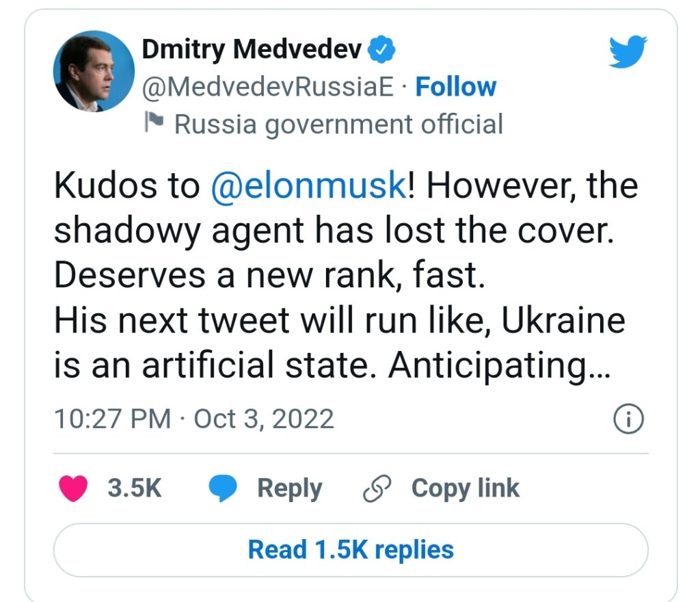
Task: Click the 3.5K likes count
Action: [135, 488]
